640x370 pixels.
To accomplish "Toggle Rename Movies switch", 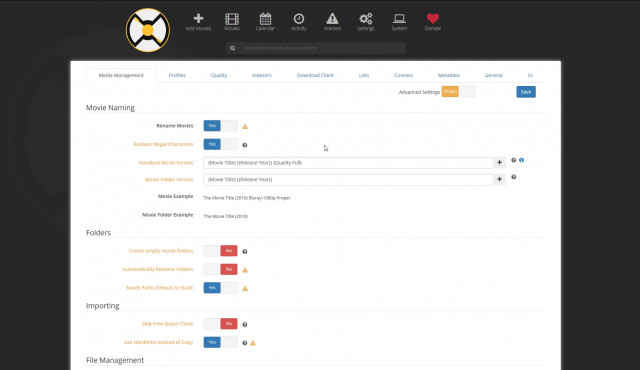I will coord(220,126).
